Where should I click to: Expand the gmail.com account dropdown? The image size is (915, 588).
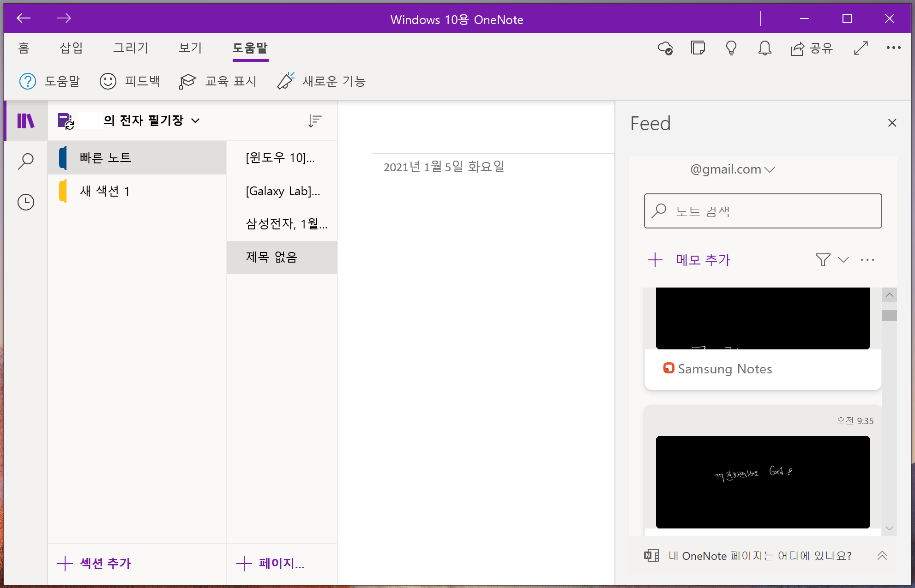pos(770,169)
